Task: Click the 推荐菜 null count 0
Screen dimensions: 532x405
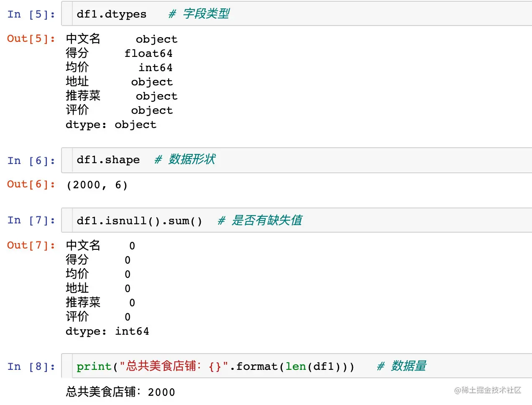Action: coord(132,303)
